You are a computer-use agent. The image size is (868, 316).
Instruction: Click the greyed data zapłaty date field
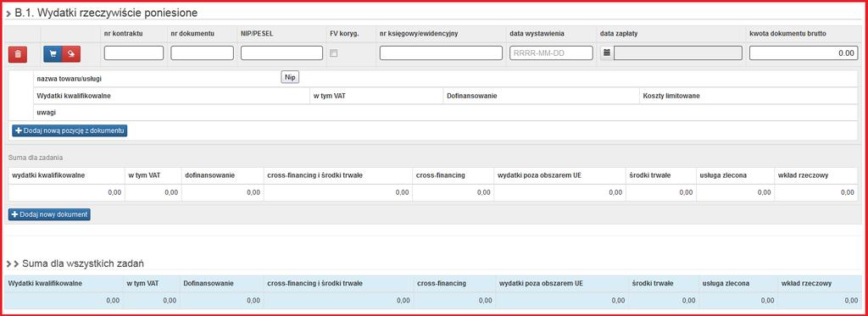point(677,53)
